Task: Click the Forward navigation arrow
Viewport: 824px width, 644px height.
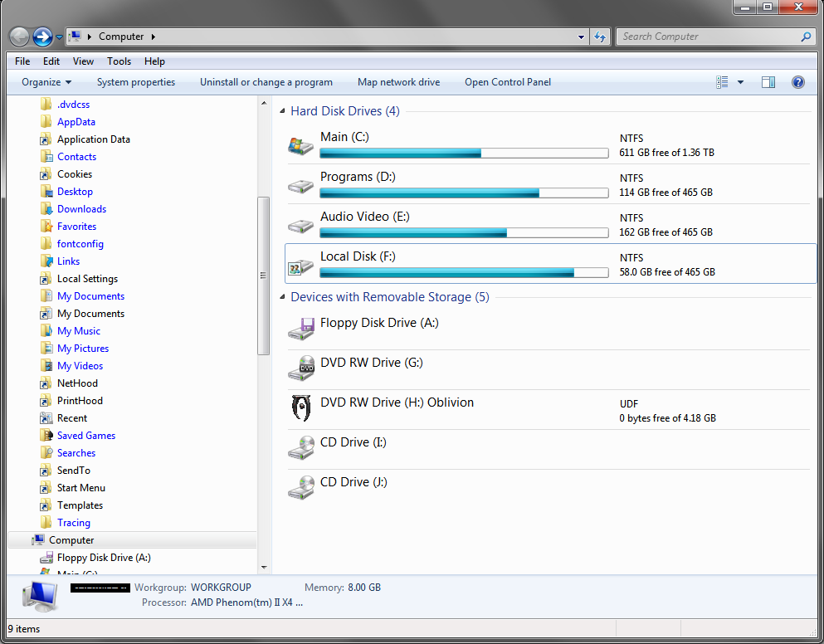Action: [x=42, y=37]
